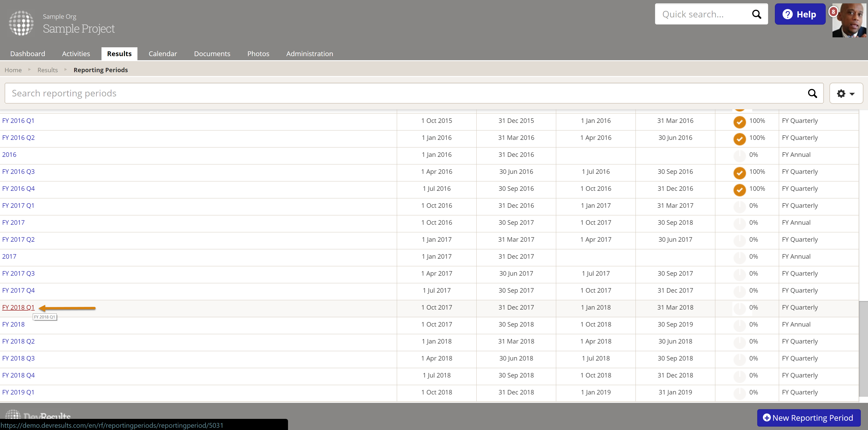Click the quick search magnifier icon
Screen dimensions: 868x430
click(x=757, y=14)
